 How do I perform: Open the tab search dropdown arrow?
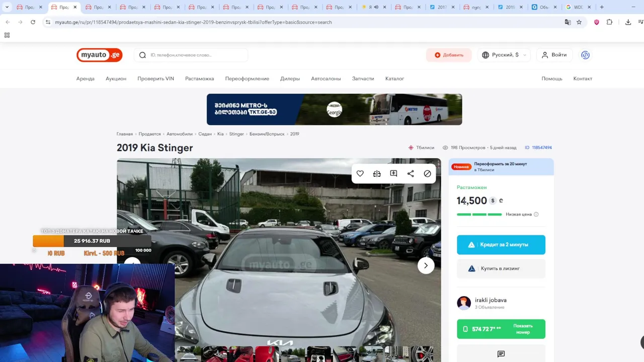tap(7, 7)
